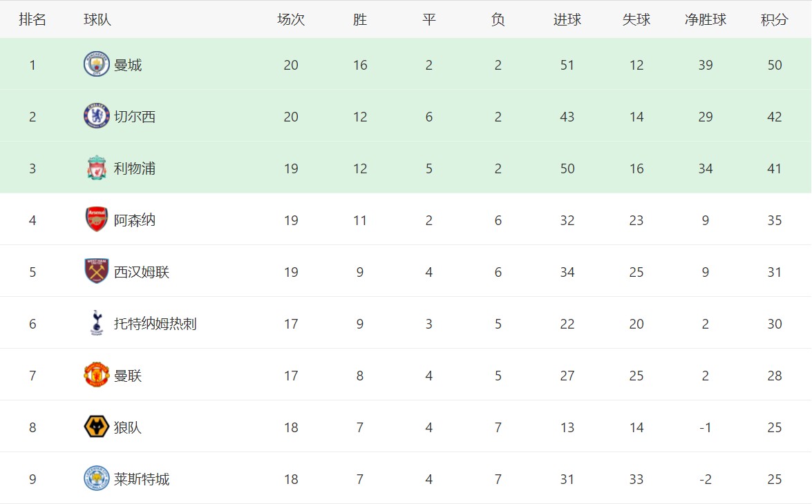Open the 切尔西 team link
This screenshot has height=504, width=812.
point(135,117)
